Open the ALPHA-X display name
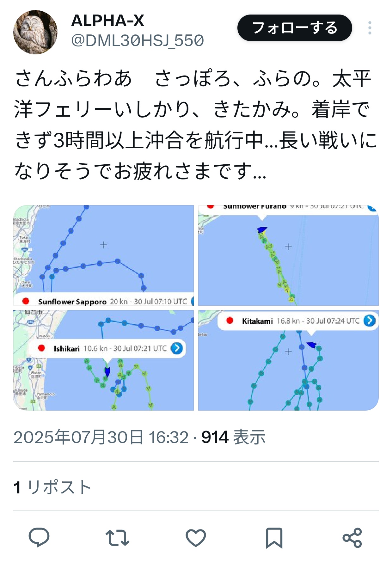 point(108,21)
